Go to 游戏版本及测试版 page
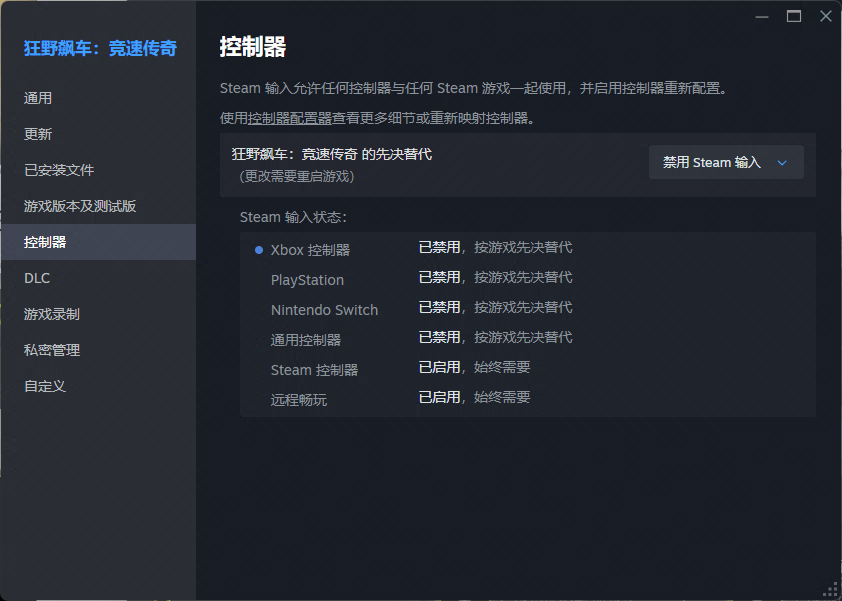The image size is (842, 601). (98, 206)
